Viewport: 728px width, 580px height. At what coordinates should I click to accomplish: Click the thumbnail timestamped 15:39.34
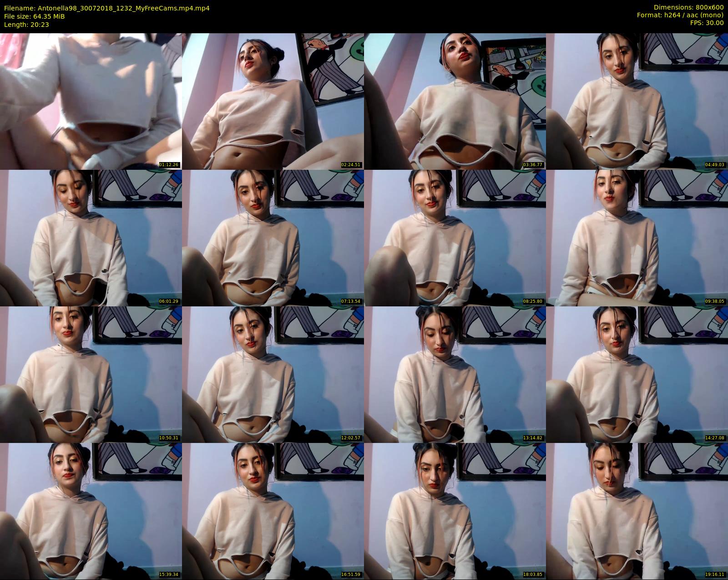pyautogui.click(x=91, y=511)
